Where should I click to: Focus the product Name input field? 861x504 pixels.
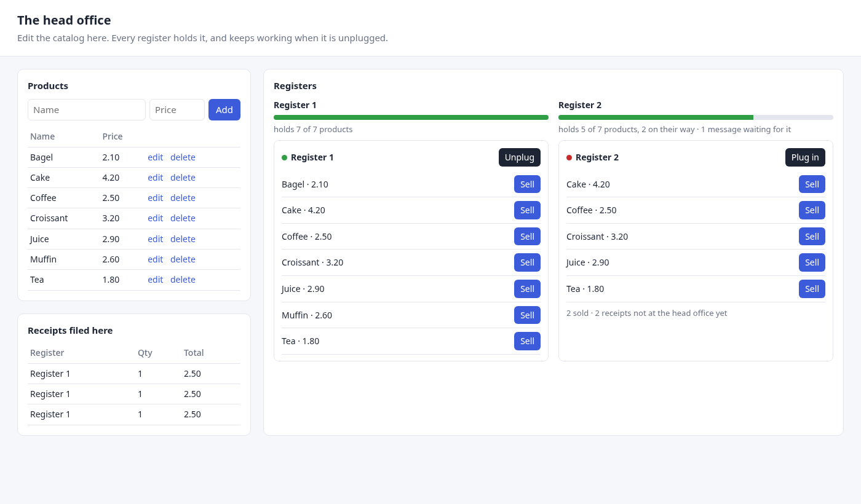coord(87,109)
